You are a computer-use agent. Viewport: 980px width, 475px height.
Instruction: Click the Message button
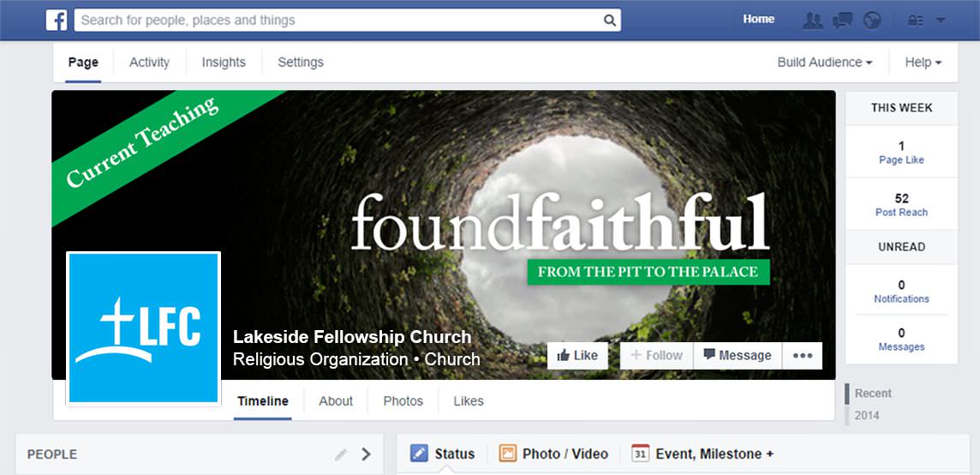click(738, 356)
